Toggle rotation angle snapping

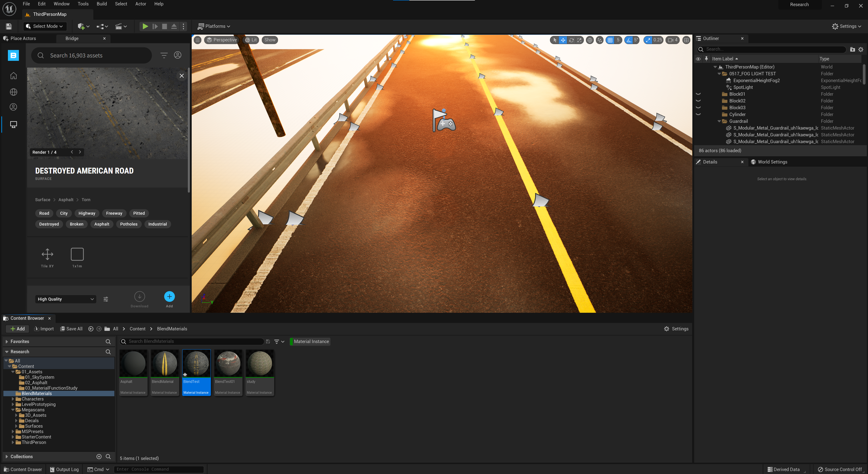click(x=628, y=40)
